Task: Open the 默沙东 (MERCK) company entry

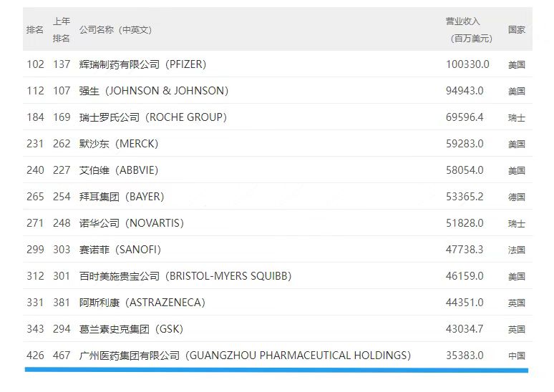Action: pos(119,144)
